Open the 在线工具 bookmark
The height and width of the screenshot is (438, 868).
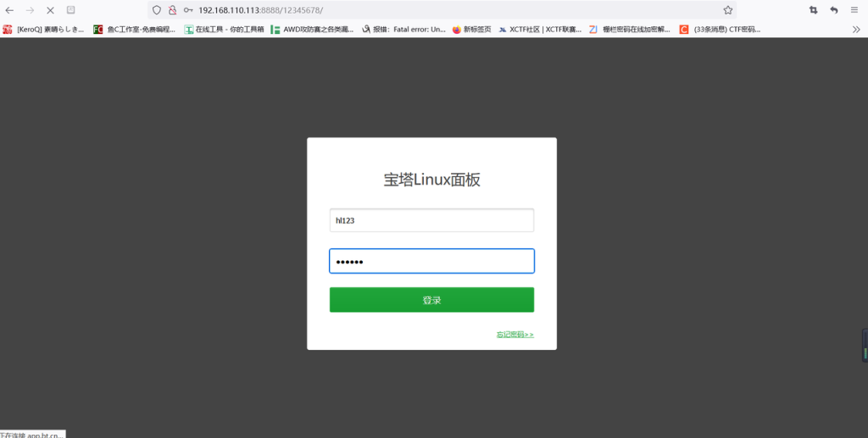pyautogui.click(x=224, y=29)
